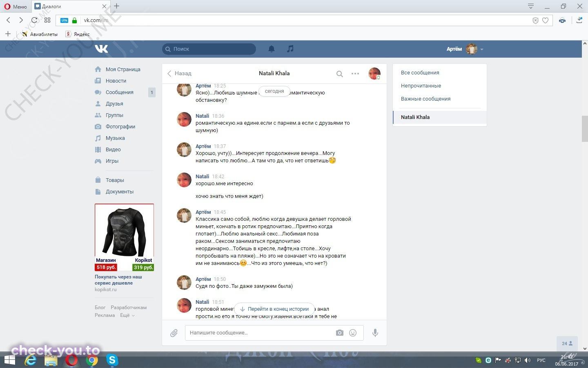
Task: Expand the Артём profile dropdown
Action: (x=465, y=49)
